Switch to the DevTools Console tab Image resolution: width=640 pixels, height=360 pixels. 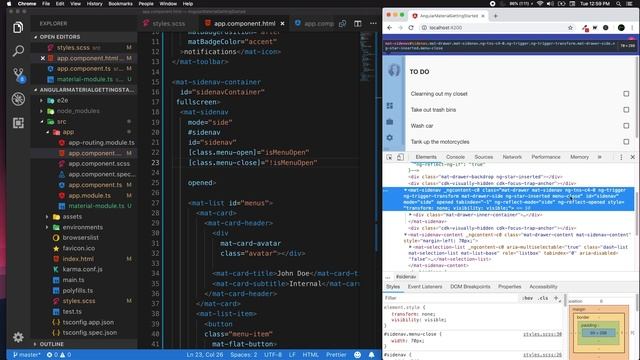455,157
